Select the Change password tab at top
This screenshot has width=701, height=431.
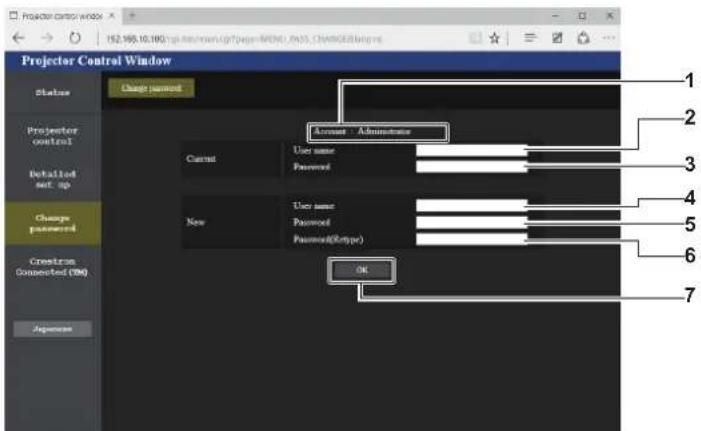(x=151, y=88)
